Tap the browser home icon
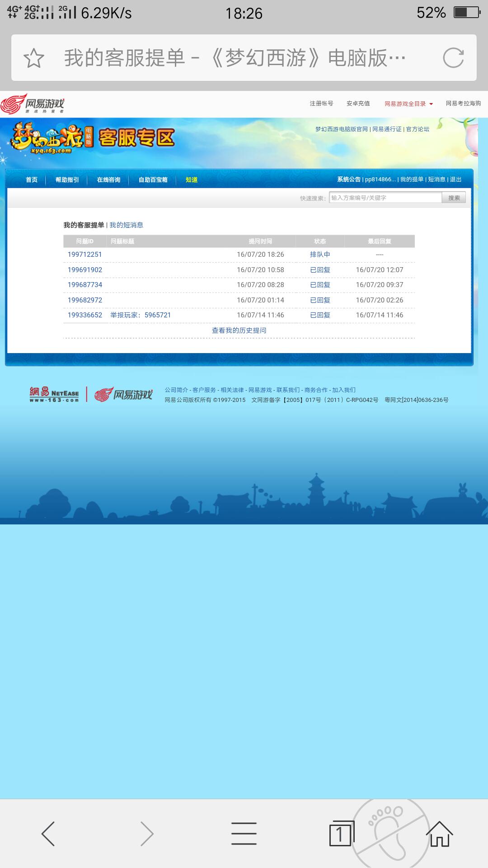 coord(439,834)
